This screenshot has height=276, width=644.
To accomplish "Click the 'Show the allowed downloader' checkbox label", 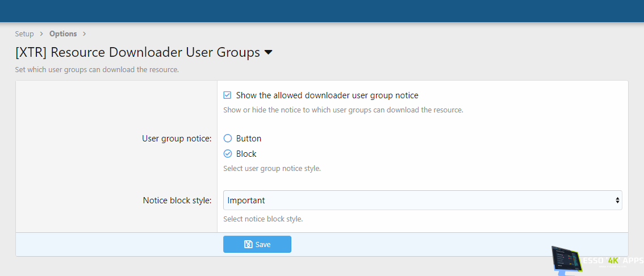I will click(327, 95).
